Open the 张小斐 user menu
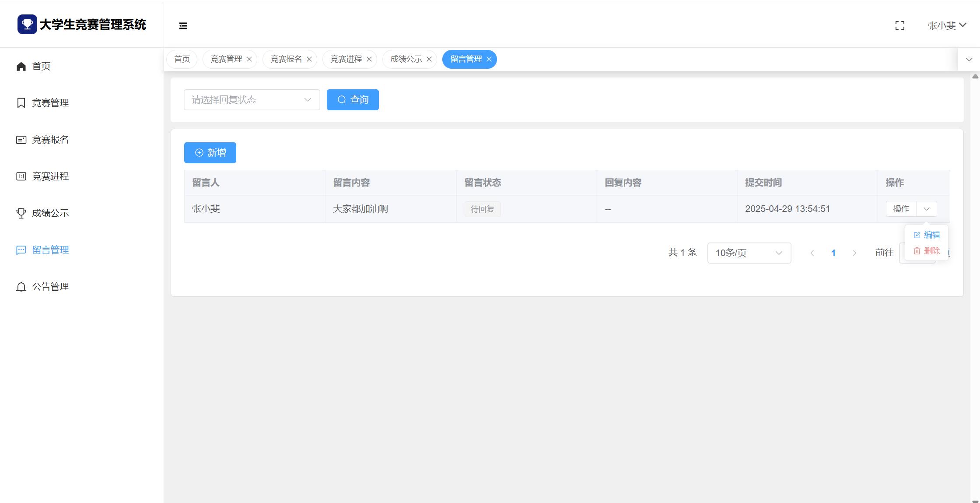980x503 pixels. point(947,25)
